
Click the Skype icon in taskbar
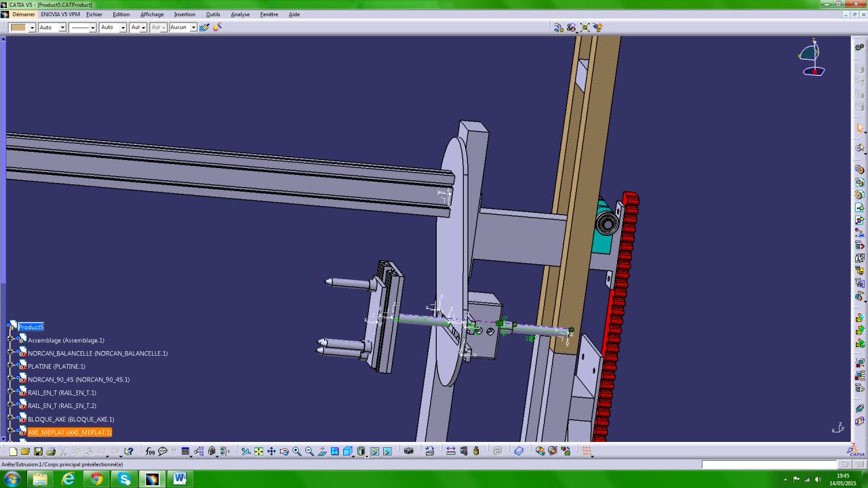tap(124, 479)
